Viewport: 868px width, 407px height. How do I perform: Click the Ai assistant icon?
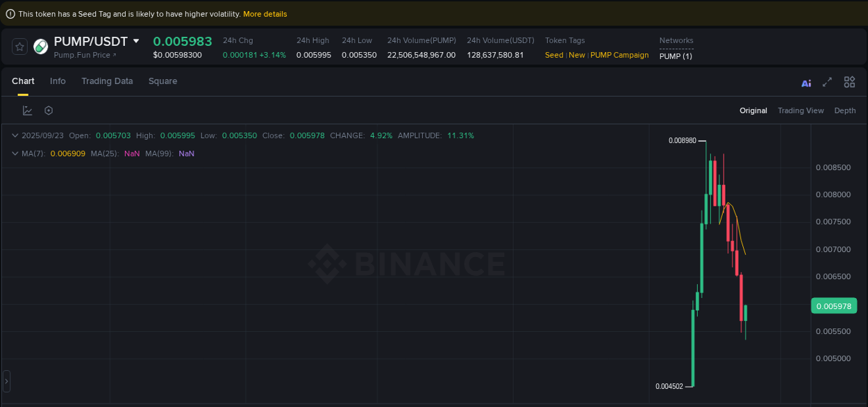[806, 82]
